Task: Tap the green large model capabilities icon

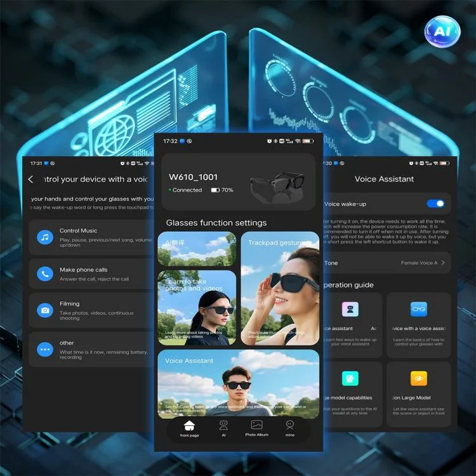Action: pos(350,379)
